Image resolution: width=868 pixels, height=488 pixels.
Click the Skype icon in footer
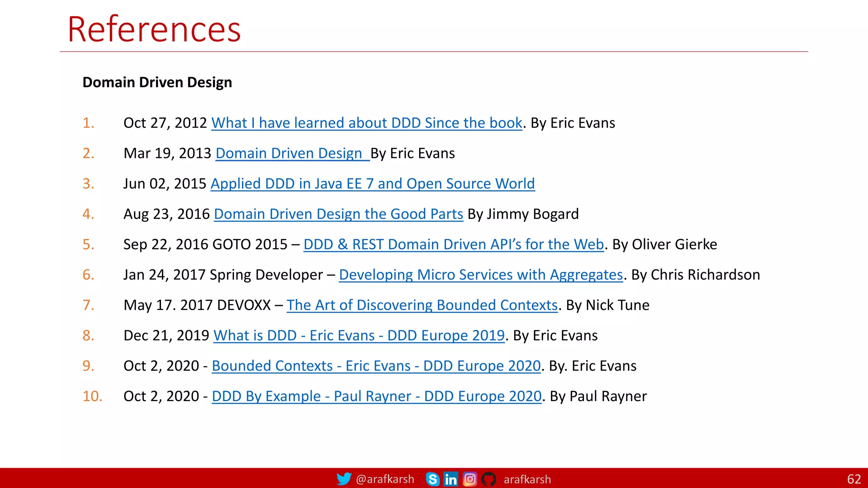tap(432, 479)
